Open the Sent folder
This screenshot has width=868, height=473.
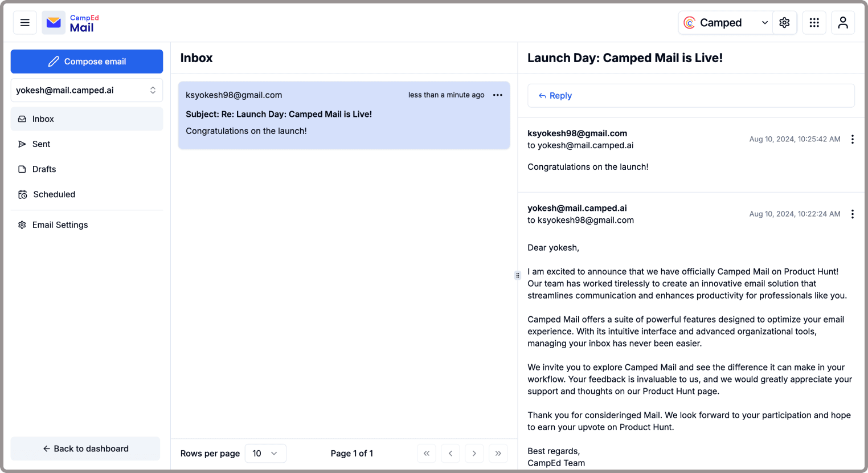click(87, 144)
